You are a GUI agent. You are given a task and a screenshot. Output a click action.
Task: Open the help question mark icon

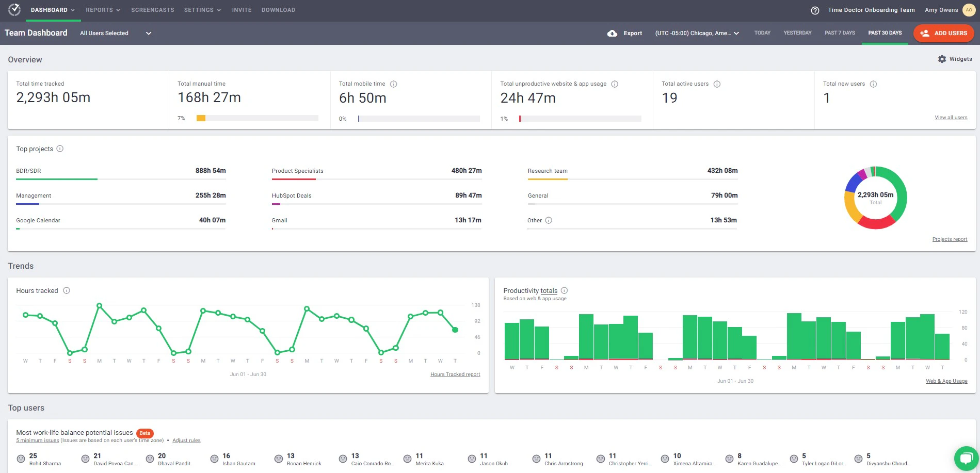click(815, 10)
